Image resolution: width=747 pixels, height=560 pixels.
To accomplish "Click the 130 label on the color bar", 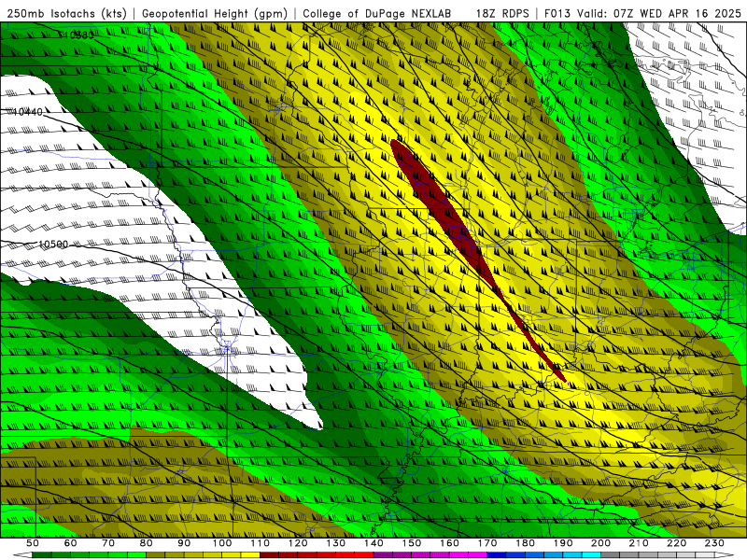I will (x=336, y=543).
